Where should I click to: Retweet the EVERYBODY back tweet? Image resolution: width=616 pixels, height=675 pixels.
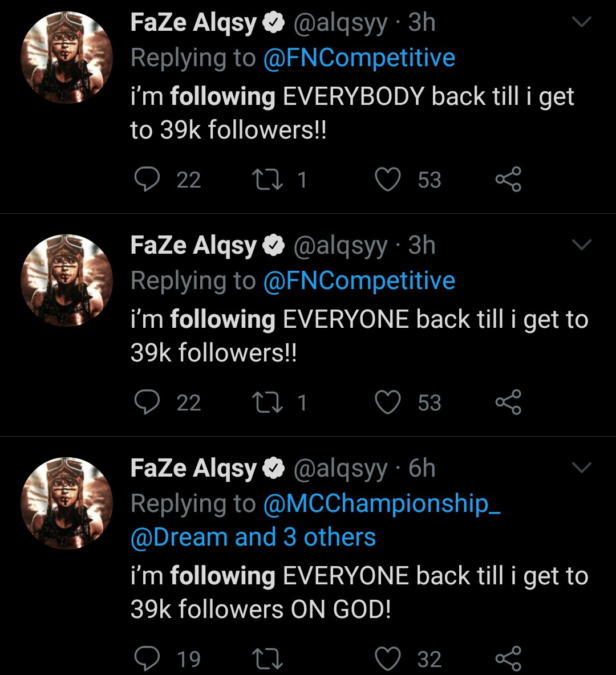(x=267, y=180)
